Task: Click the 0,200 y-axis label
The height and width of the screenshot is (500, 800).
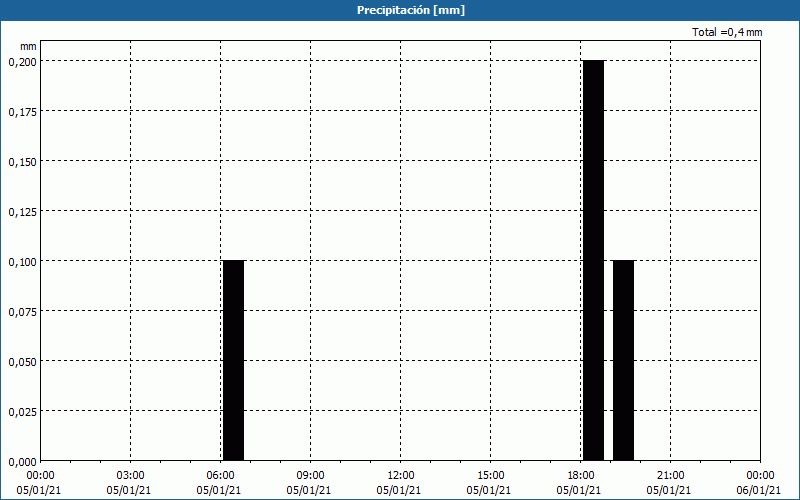Action: pos(23,62)
